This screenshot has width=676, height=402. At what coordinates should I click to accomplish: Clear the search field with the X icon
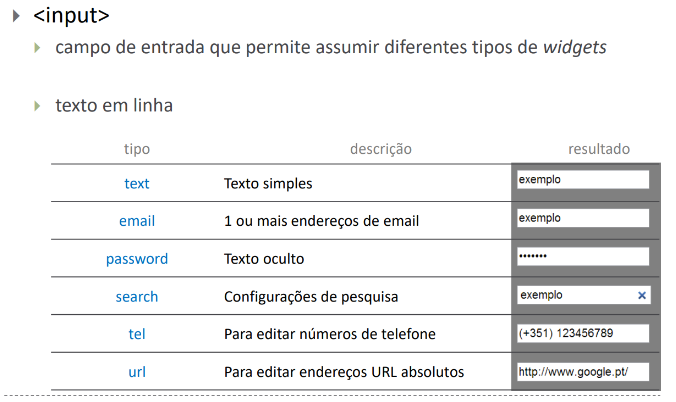pos(641,295)
